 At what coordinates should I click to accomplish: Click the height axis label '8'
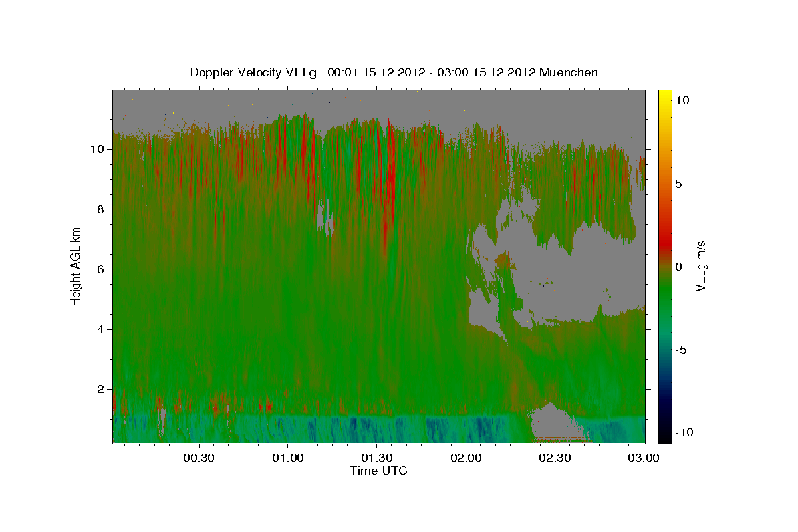[x=102, y=209]
